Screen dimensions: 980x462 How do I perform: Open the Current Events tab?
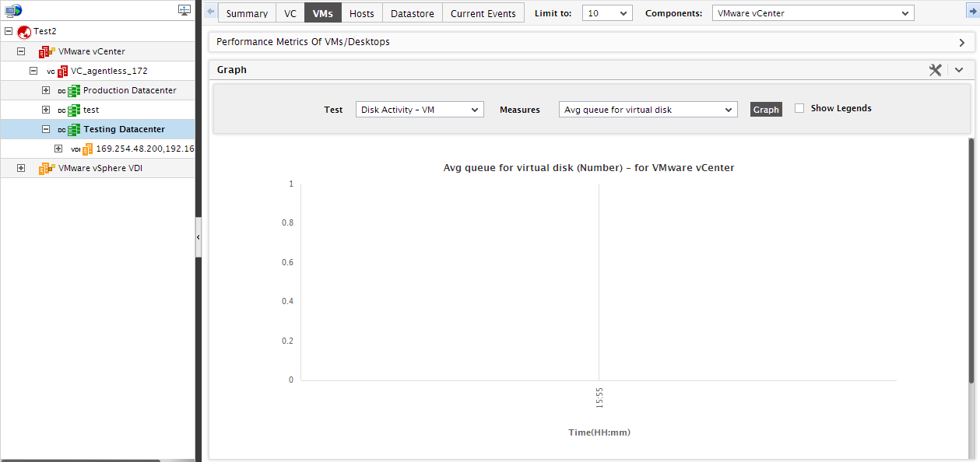point(483,13)
